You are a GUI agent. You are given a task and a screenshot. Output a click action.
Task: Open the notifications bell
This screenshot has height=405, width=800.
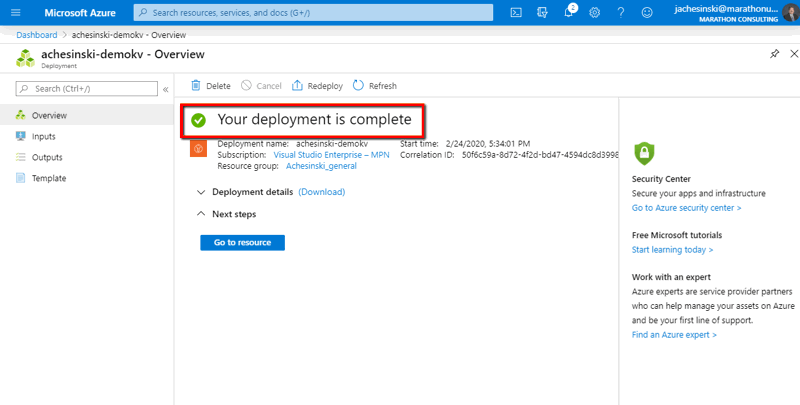569,12
